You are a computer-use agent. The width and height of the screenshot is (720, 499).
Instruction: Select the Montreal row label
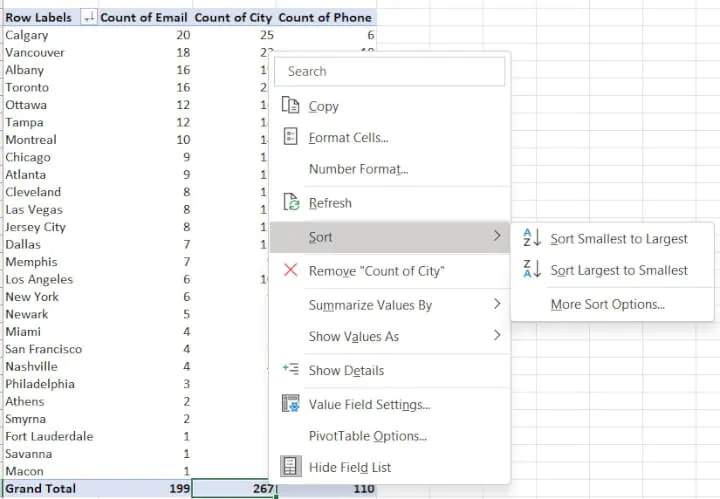[31, 140]
